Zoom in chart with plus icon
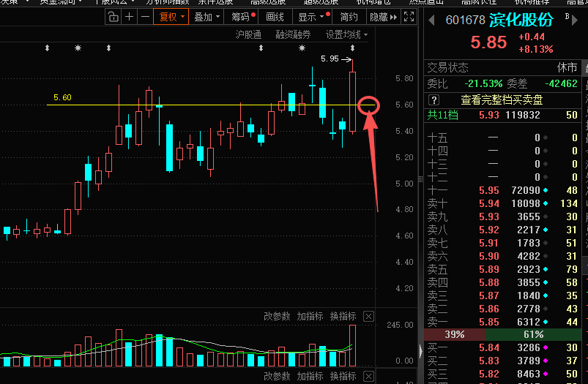 point(129,17)
